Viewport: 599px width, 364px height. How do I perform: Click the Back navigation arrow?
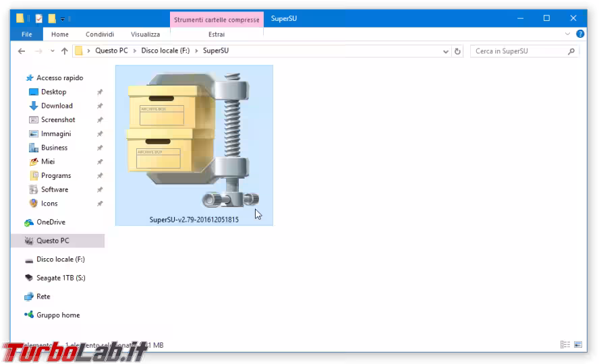coord(22,51)
